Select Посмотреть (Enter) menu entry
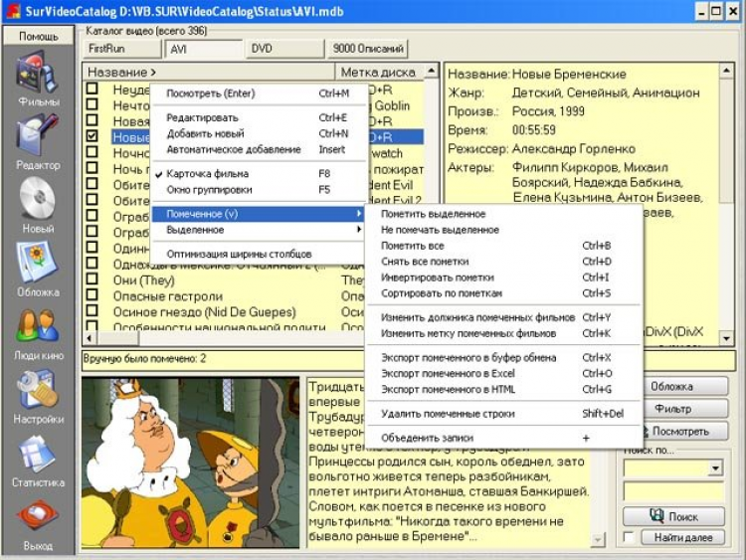The width and height of the screenshot is (746, 560). point(260,93)
